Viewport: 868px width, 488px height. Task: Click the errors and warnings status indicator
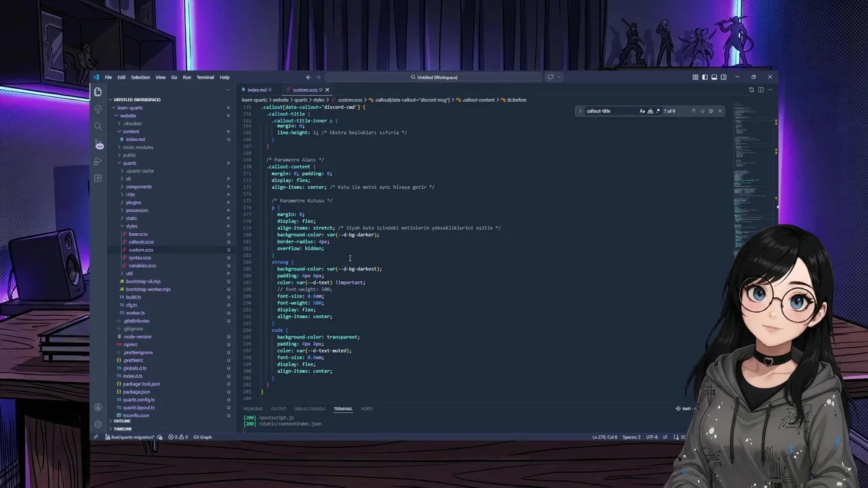coord(178,437)
